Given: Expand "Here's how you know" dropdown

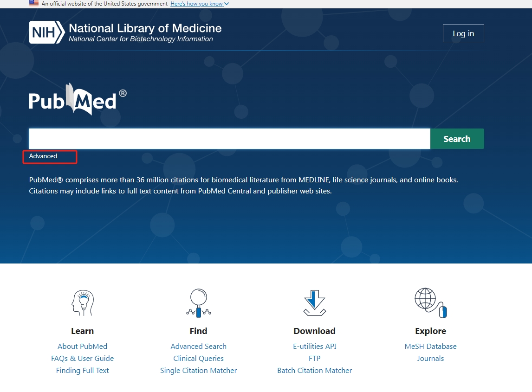Looking at the screenshot, I should pyautogui.click(x=200, y=4).
